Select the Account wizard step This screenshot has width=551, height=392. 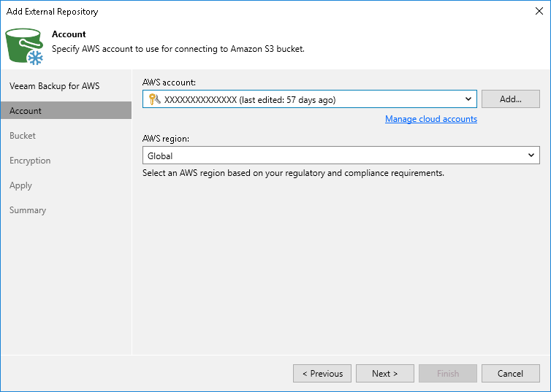tap(26, 111)
